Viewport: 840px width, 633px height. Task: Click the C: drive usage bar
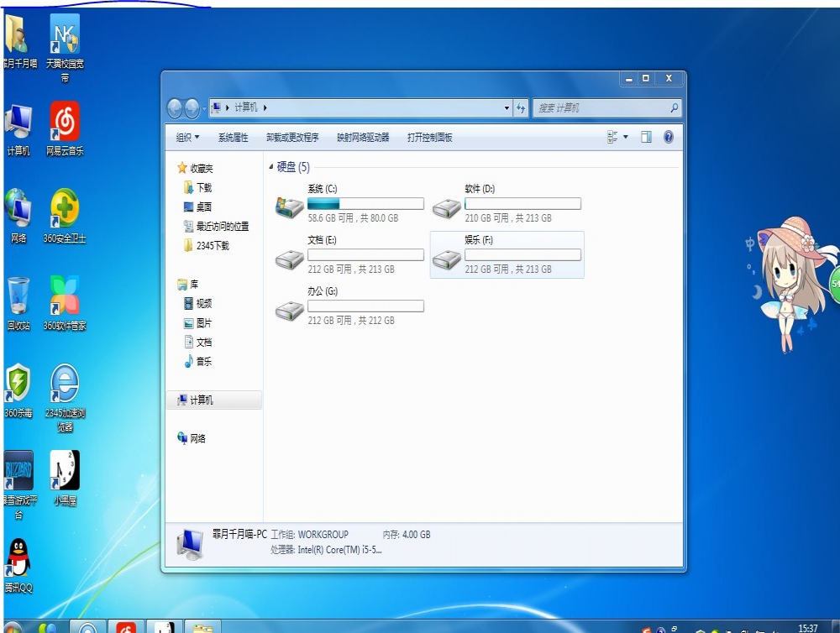pyautogui.click(x=366, y=203)
